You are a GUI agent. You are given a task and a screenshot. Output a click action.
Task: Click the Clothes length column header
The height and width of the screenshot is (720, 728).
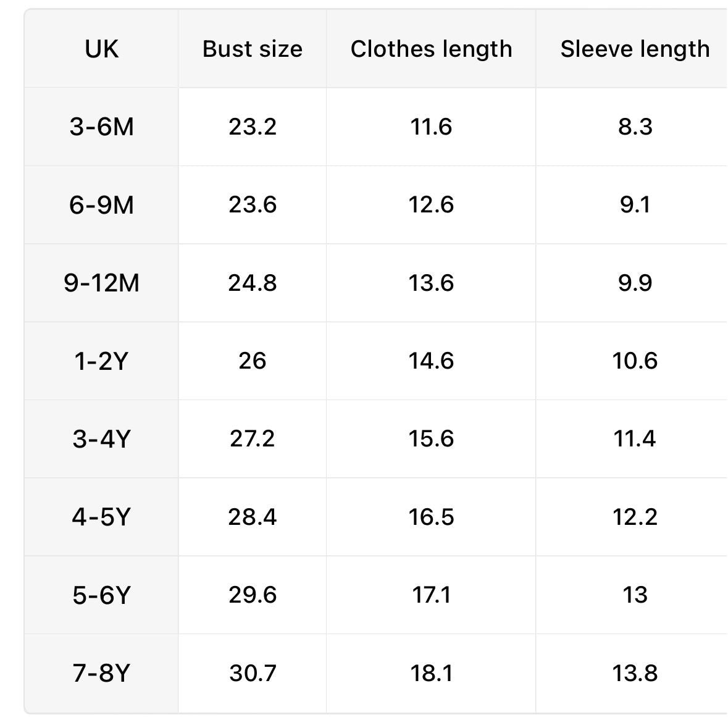[x=431, y=49]
